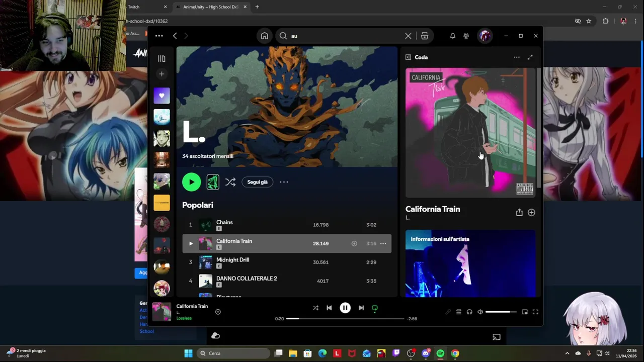This screenshot has width=644, height=362.
Task: Select the Midnight Drill track
Action: pyautogui.click(x=286, y=262)
